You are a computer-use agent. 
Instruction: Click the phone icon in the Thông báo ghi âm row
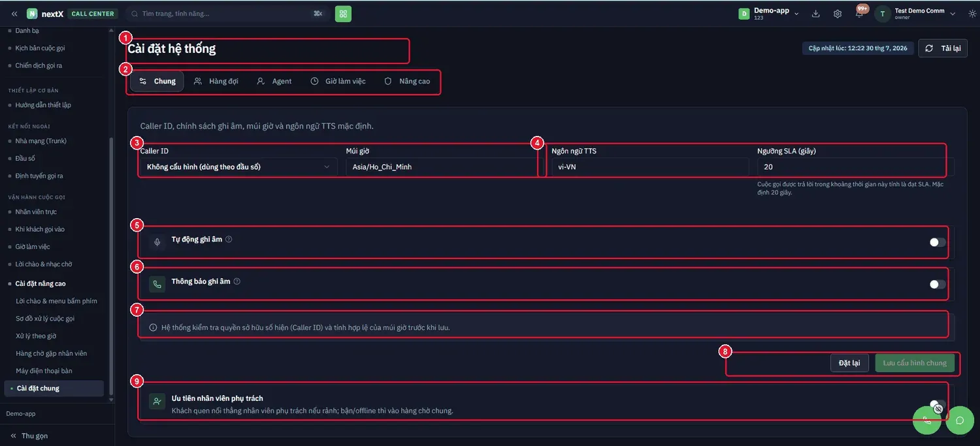pyautogui.click(x=157, y=284)
